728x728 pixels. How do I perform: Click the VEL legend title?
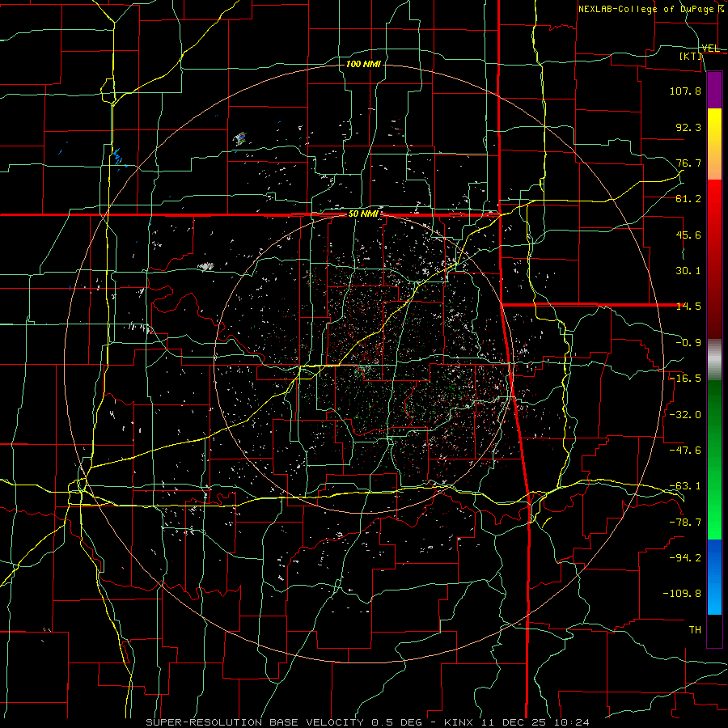pyautogui.click(x=710, y=49)
